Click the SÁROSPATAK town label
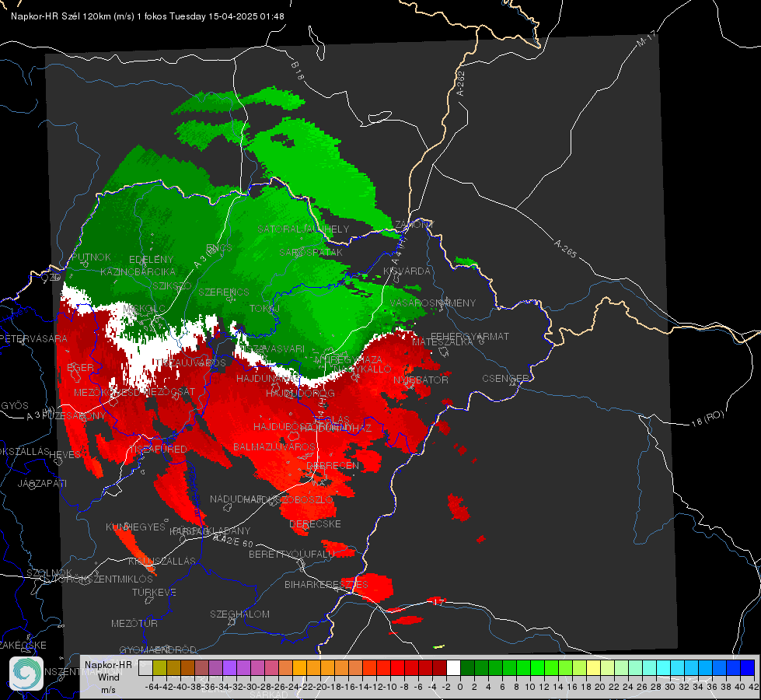Image resolution: width=761 pixels, height=700 pixels. [311, 252]
